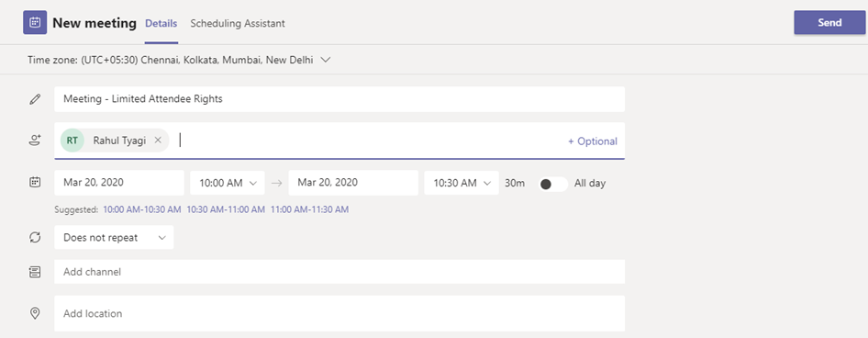Click the calendar New meeting icon
The width and height of the screenshot is (868, 338).
pyautogui.click(x=35, y=23)
